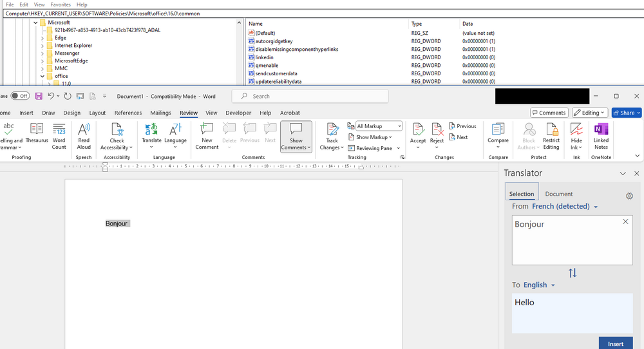Click the selected word Bonjour in document
The width and height of the screenshot is (644, 349).
(117, 224)
